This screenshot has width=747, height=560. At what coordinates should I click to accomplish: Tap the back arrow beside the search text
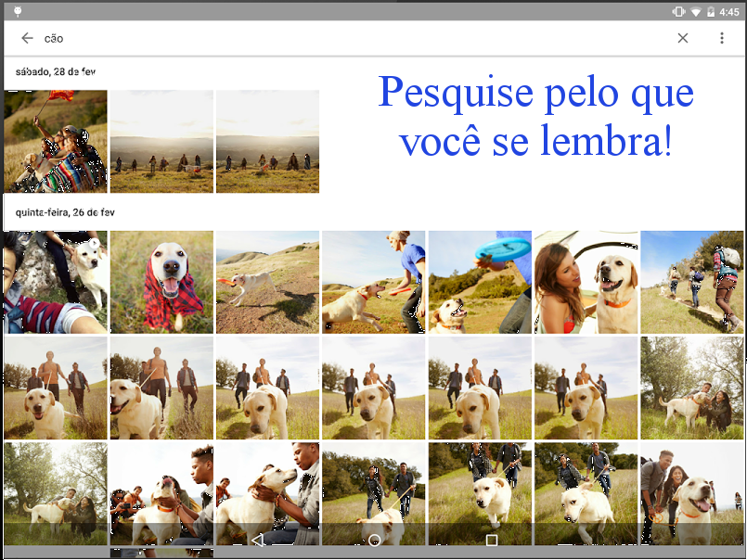[x=27, y=38]
